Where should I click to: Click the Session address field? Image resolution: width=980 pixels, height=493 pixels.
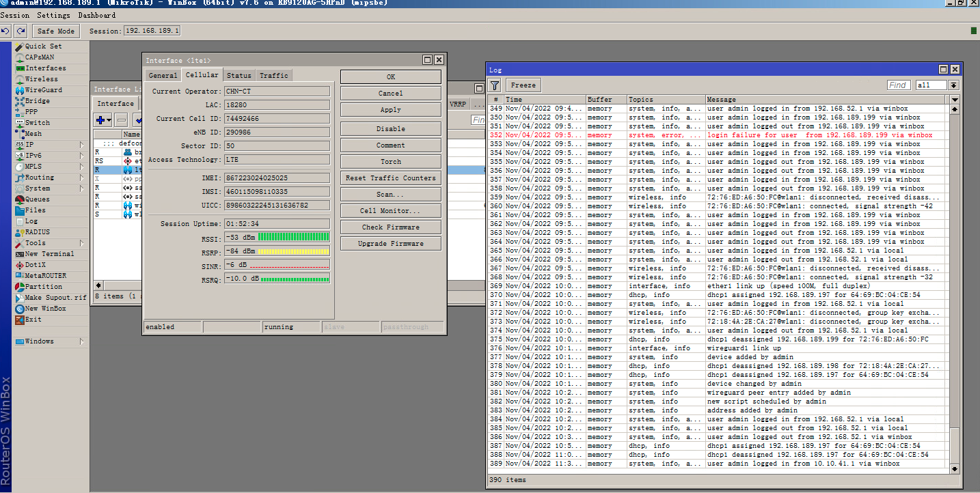[x=152, y=31]
